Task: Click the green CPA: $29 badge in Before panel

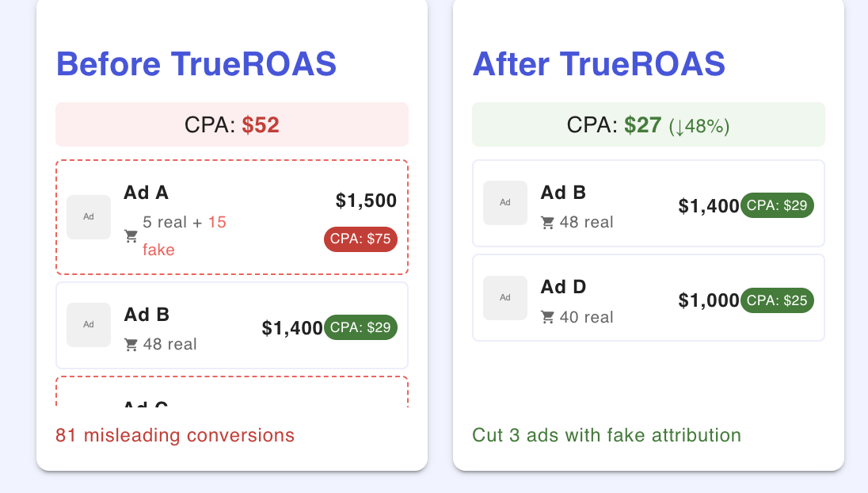Action: [x=360, y=327]
